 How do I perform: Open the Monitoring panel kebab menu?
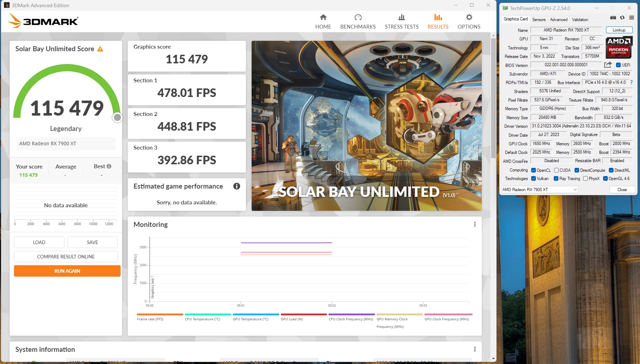tap(475, 224)
